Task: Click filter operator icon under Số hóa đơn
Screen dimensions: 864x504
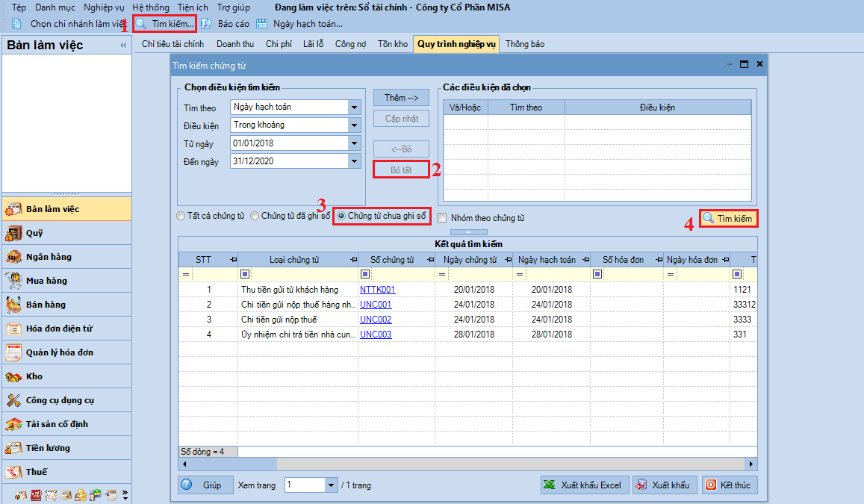Action: (x=597, y=274)
